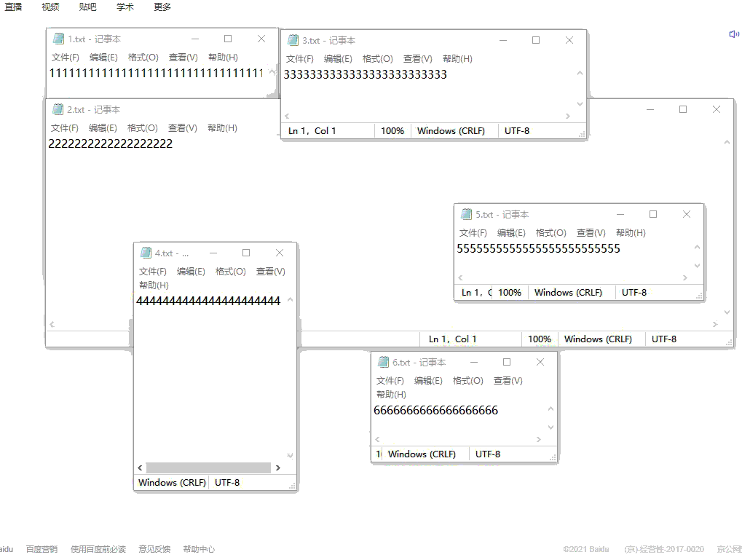This screenshot has height=560, width=742.
Task: Open 格式(O) menu in 3.txt window
Action: [378, 59]
